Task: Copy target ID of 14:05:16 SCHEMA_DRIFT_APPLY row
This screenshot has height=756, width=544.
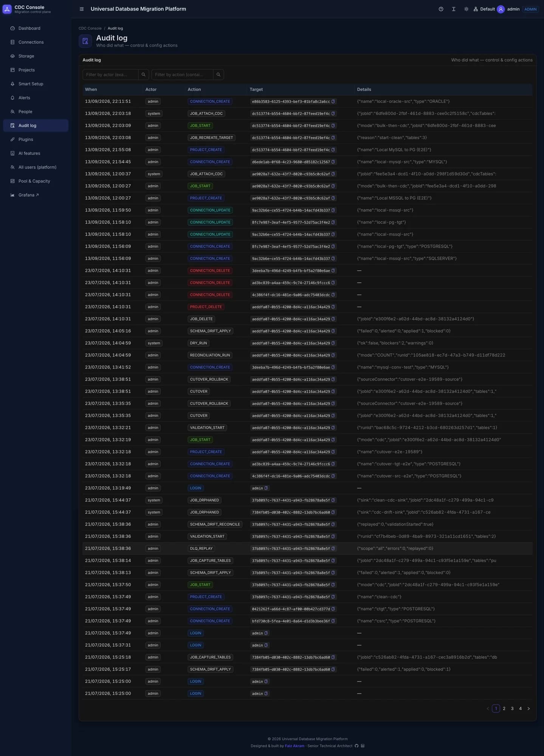Action: click(x=333, y=331)
